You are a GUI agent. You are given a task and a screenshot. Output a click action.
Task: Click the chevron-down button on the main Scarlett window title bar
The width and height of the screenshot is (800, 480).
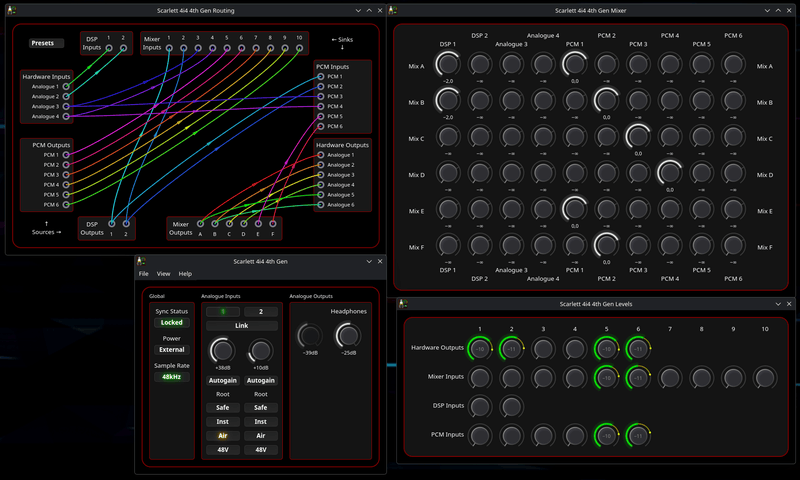[x=369, y=261]
